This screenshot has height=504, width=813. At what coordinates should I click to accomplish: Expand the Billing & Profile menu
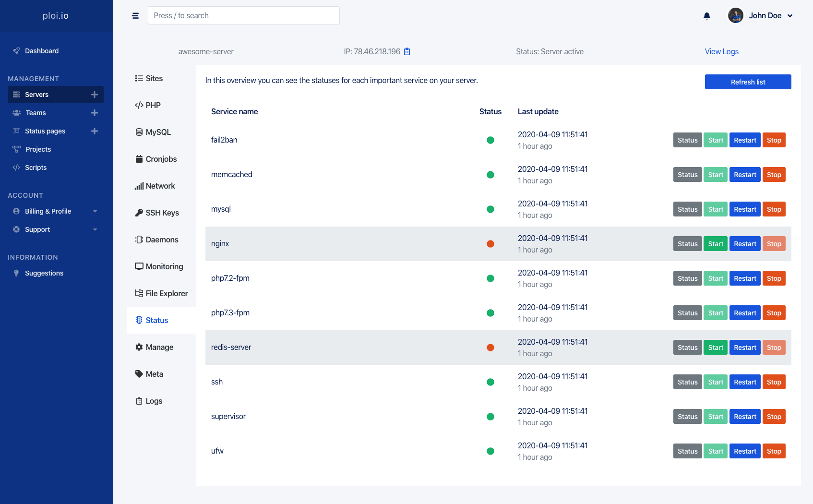click(x=95, y=211)
